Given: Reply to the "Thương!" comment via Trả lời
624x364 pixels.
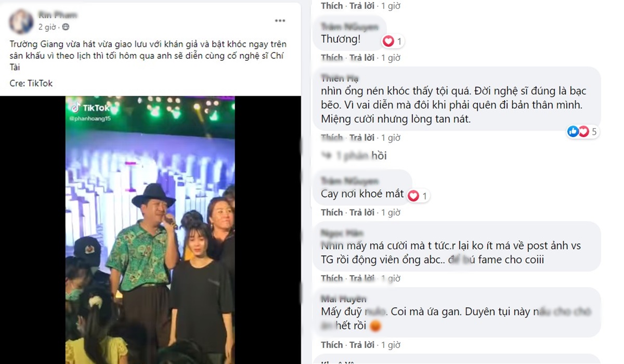Looking at the screenshot, I should tap(362, 58).
